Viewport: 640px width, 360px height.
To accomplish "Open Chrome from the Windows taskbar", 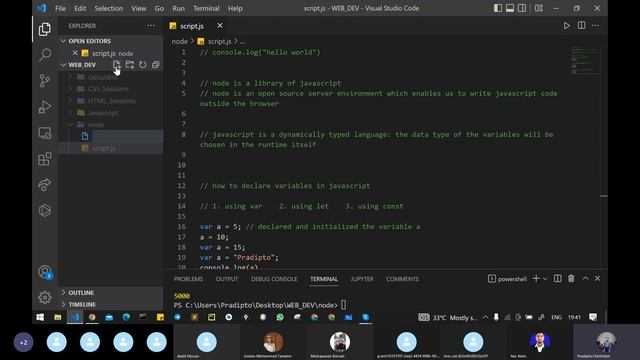I will [92, 317].
